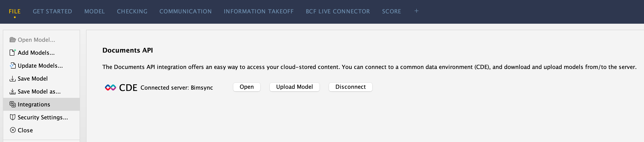Switch to the Get Started tab
This screenshot has width=644, height=142.
click(x=53, y=11)
